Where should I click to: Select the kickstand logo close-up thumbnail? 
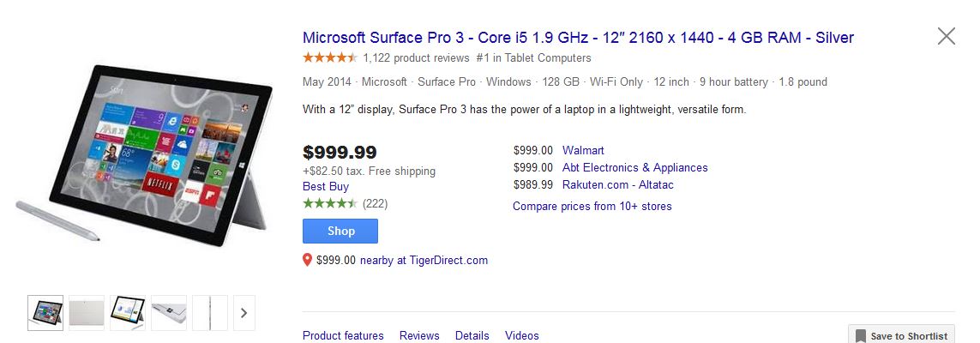point(168,313)
